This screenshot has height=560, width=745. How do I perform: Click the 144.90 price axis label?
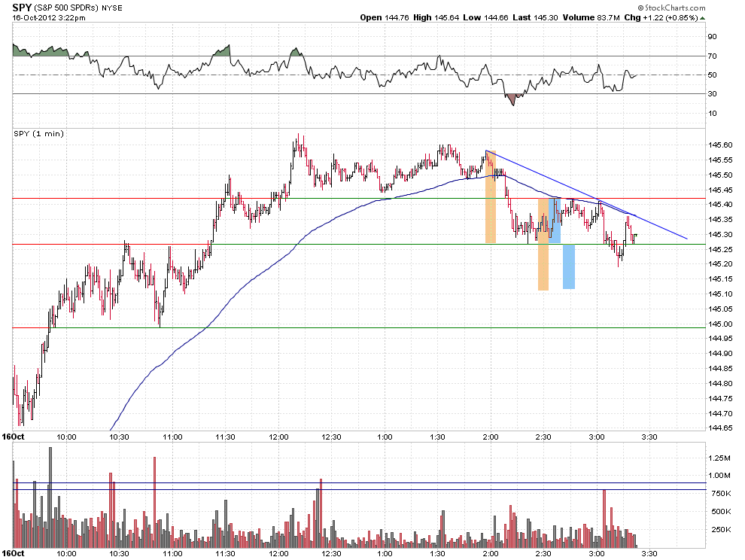(720, 354)
